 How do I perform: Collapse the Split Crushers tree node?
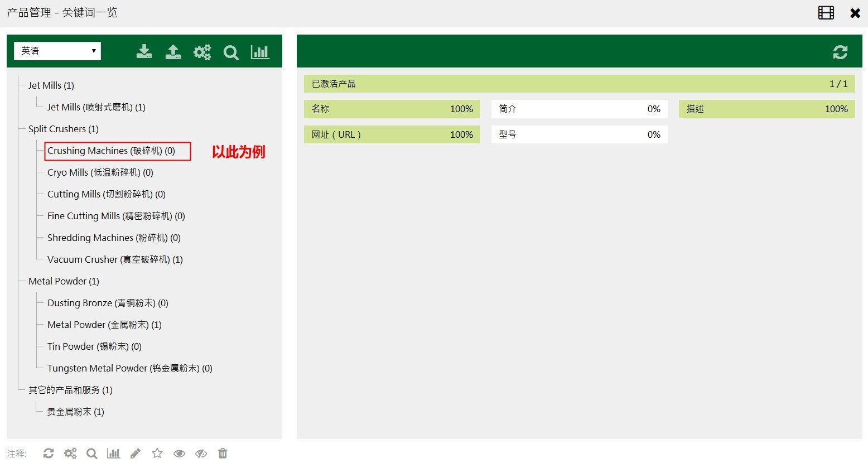[63, 129]
